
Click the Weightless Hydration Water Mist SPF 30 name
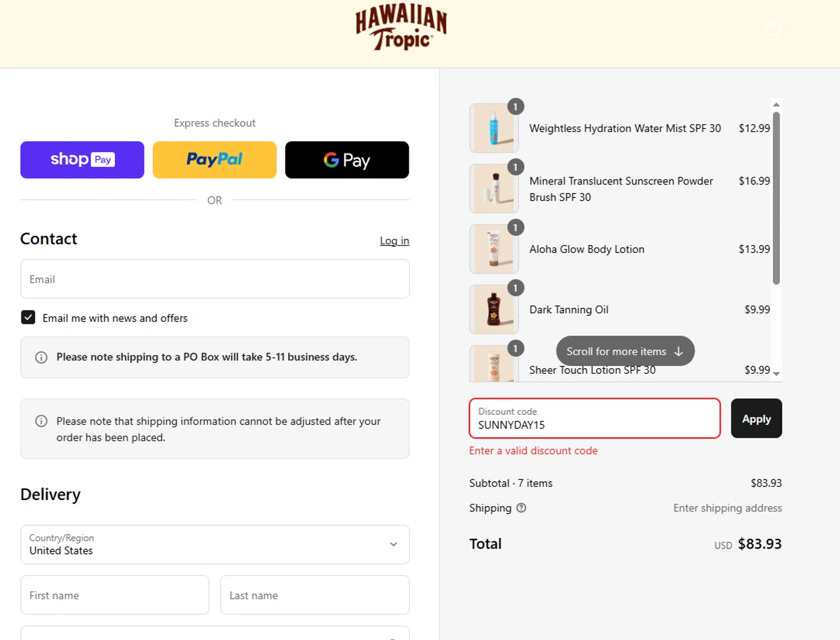[625, 128]
